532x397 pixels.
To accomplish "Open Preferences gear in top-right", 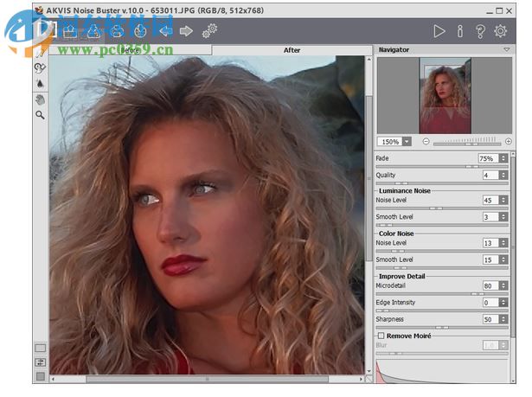I will point(501,31).
